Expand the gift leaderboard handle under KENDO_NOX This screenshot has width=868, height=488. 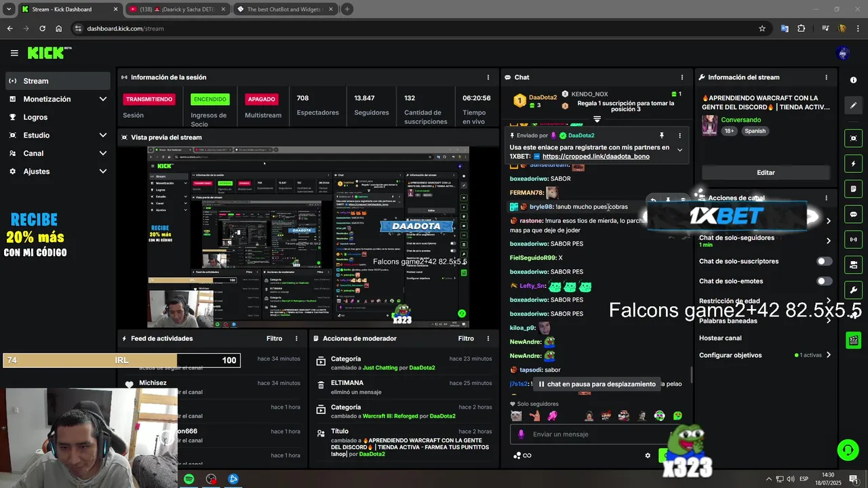(597, 119)
